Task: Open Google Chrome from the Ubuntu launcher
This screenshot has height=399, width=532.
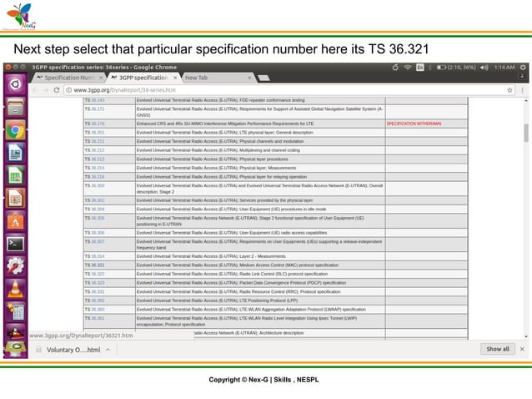Action: (15, 130)
